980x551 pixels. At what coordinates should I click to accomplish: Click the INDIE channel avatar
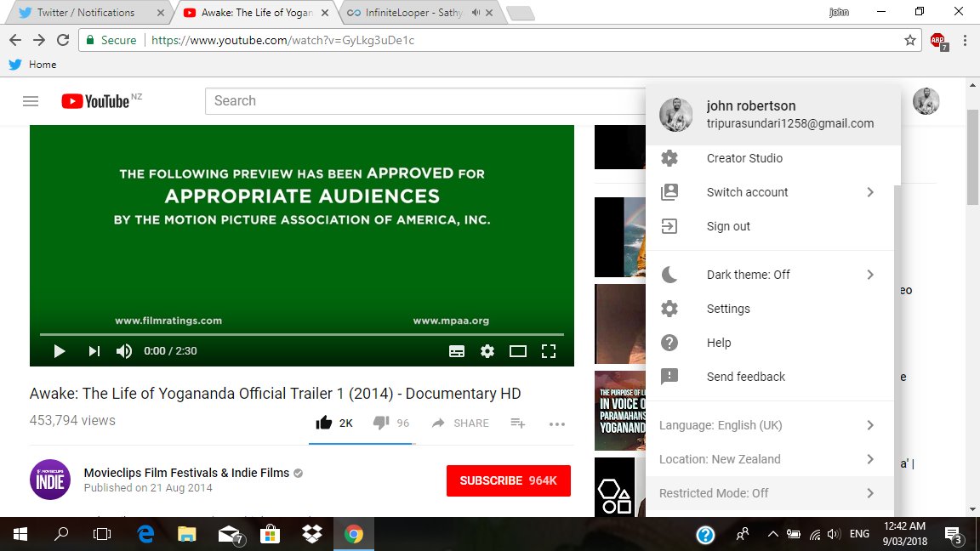[50, 480]
